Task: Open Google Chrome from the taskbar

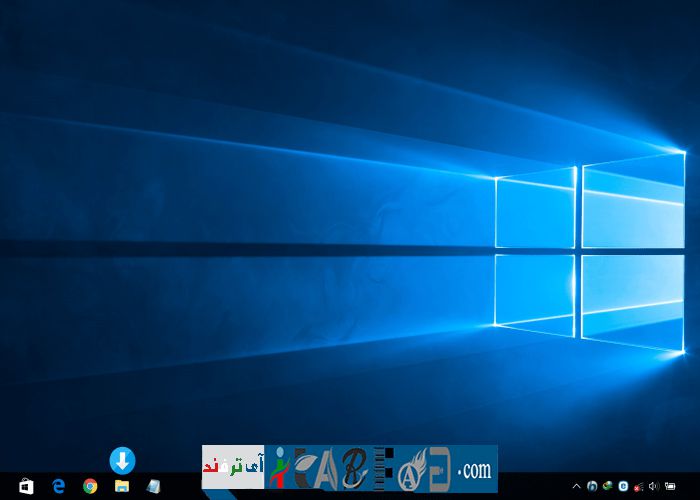Action: click(90, 486)
